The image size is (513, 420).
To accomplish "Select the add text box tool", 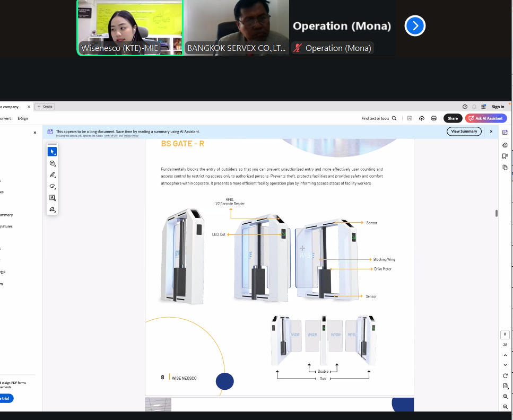I will coord(52,198).
